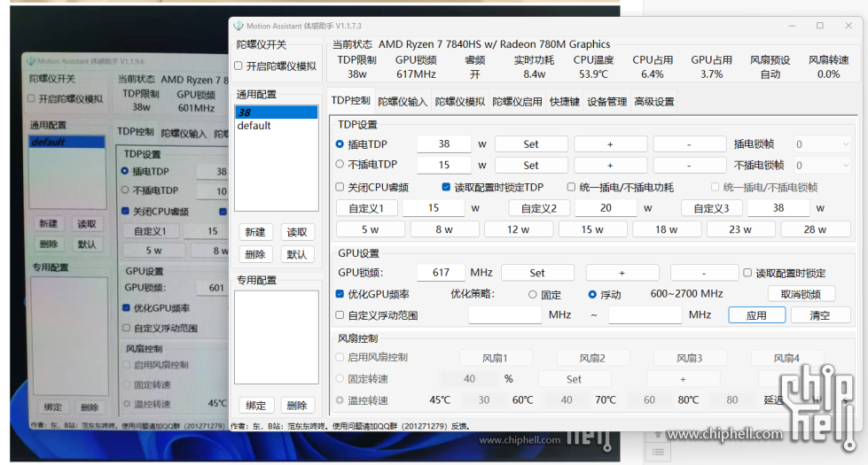Screen dimensions: 868x465
Task: Apply the 自定义2 preset
Action: (x=539, y=208)
